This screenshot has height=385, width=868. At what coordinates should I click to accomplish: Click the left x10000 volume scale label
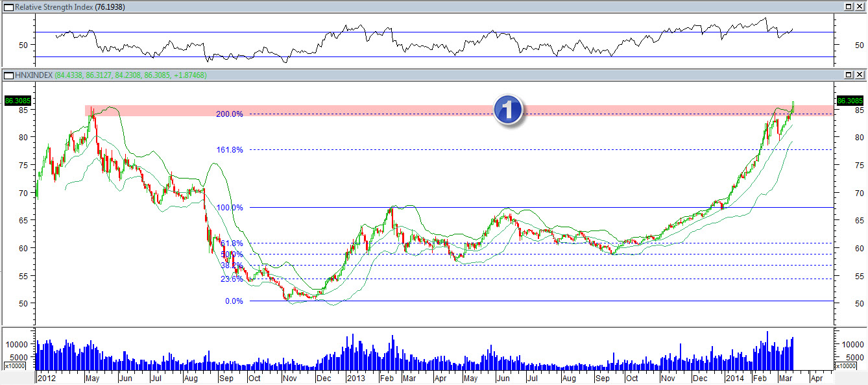(x=14, y=366)
